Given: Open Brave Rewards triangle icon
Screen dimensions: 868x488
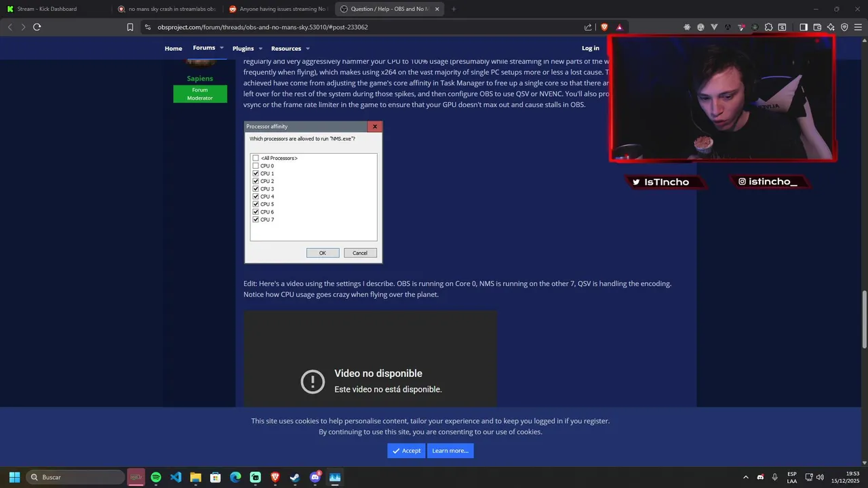Looking at the screenshot, I should pos(619,27).
